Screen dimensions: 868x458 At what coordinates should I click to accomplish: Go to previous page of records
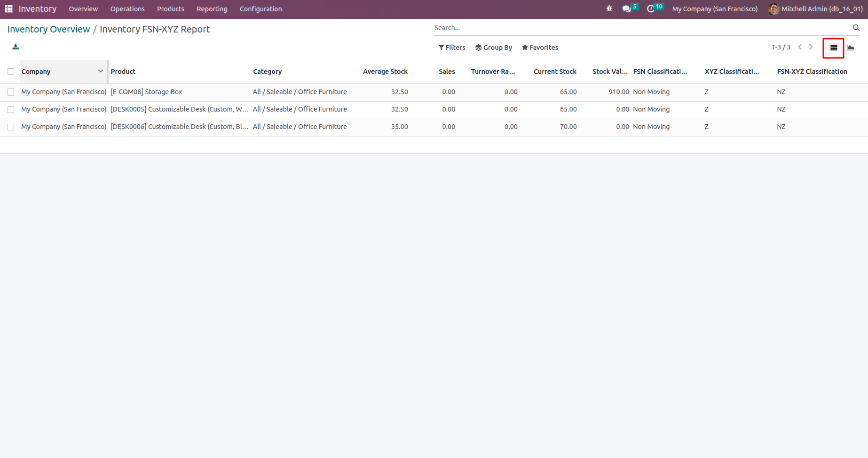[800, 47]
